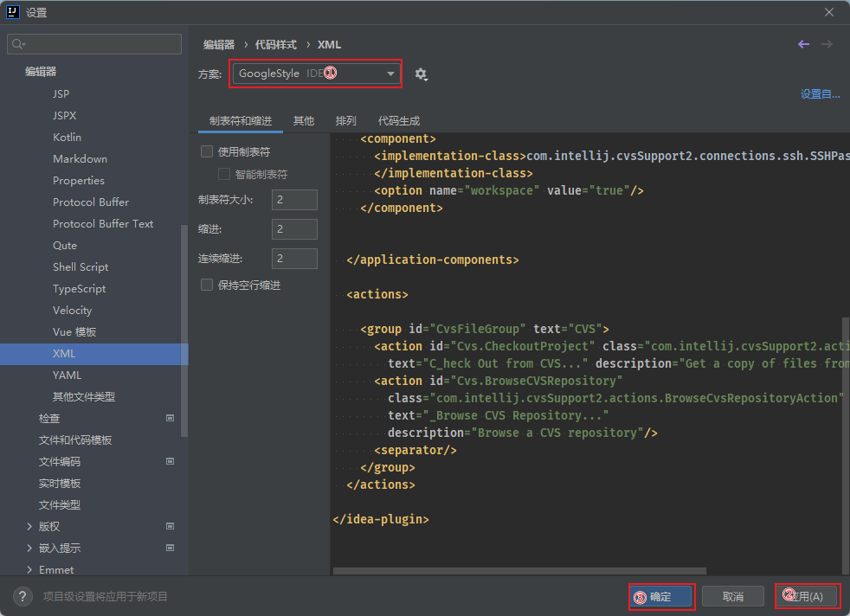Select Markdown in settings tree

80,158
